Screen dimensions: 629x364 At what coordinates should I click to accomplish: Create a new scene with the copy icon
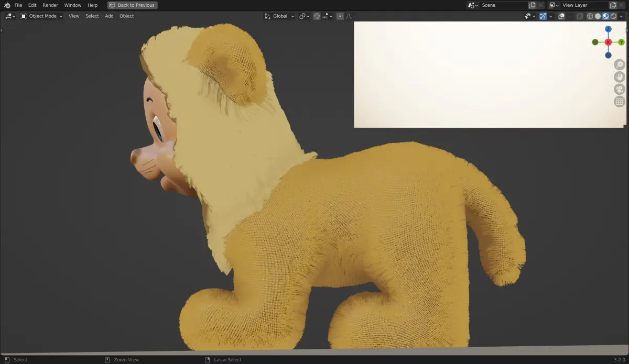(x=533, y=5)
